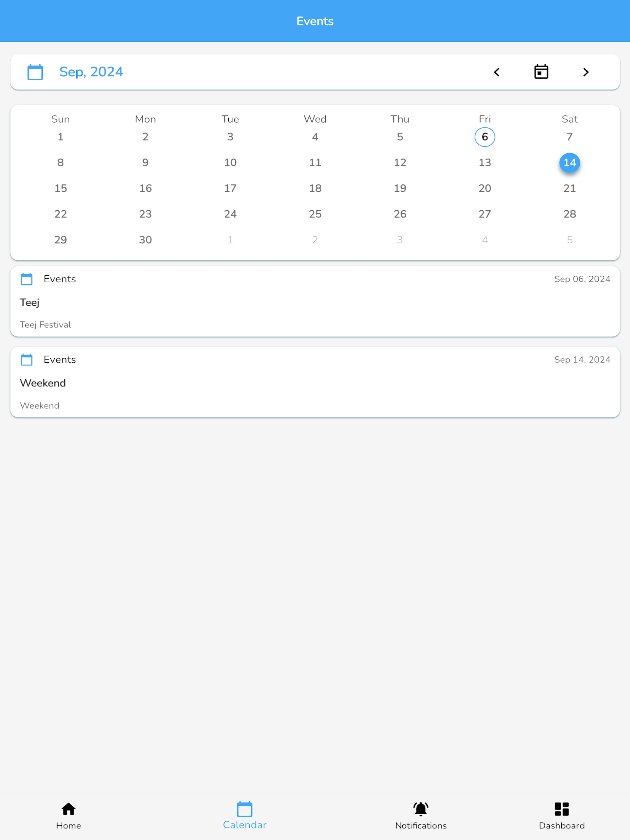This screenshot has height=840, width=630.
Task: Go to the next month arrow
Action: pyautogui.click(x=585, y=72)
